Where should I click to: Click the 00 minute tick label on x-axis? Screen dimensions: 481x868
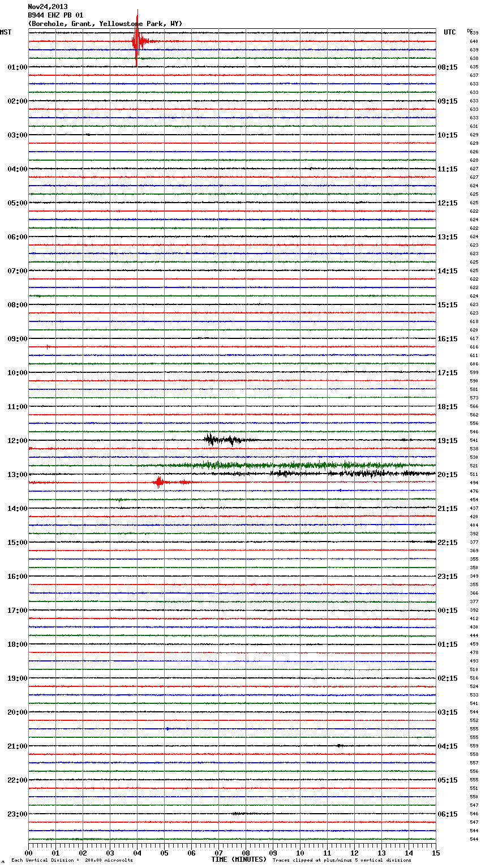pos(28,853)
